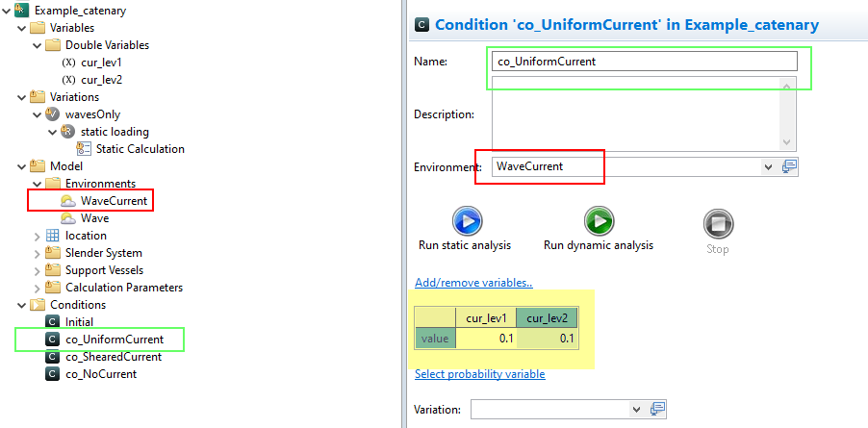Screen dimensions: 868x428
Task: Open the Variation dropdown list
Action: 636,409
